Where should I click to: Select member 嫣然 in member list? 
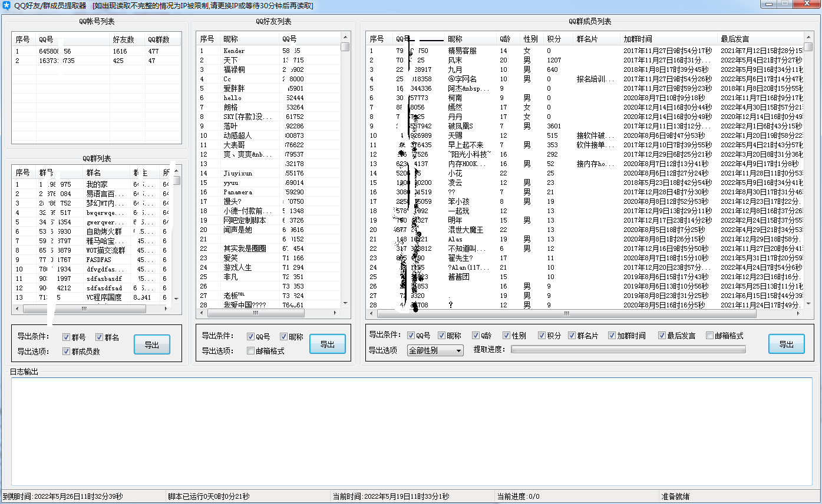586,107
